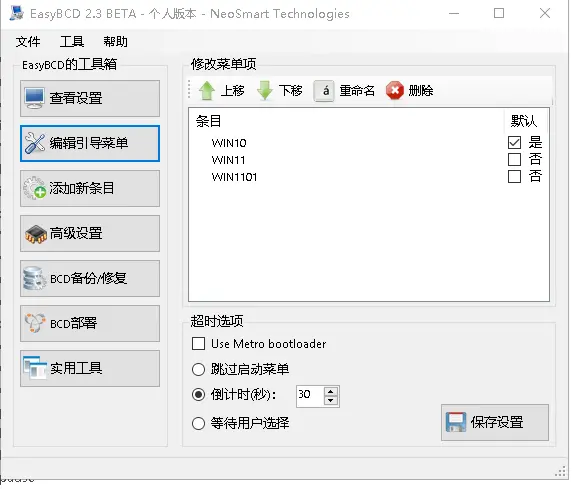This screenshot has height=489, width=583.
Task: Select the WIN10 boot entry
Action: 229,143
